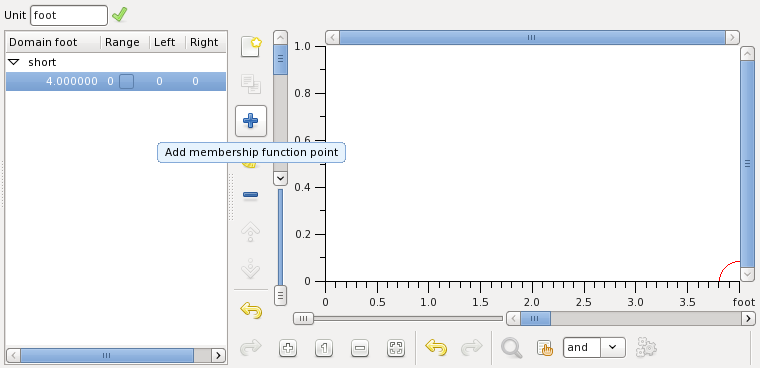760x368 pixels.
Task: Click the magnifier icon in bottom toolbar
Action: tap(511, 347)
